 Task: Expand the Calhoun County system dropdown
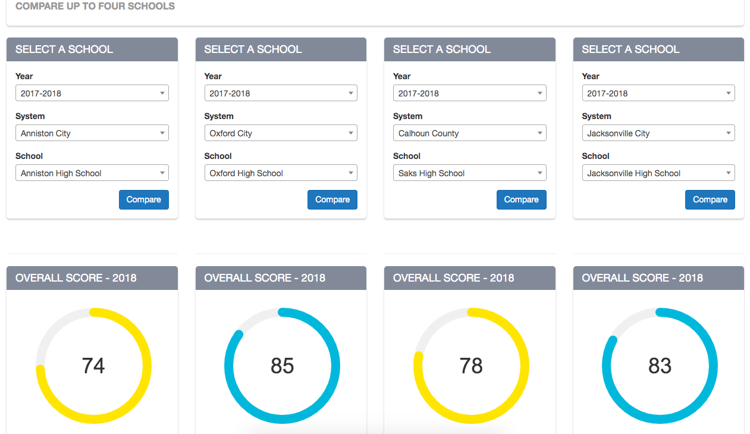470,133
